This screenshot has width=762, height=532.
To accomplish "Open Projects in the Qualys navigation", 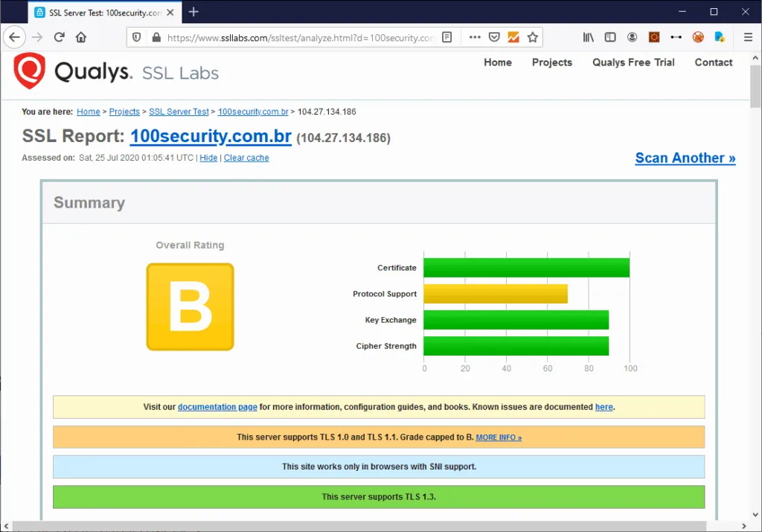I will coord(551,63).
